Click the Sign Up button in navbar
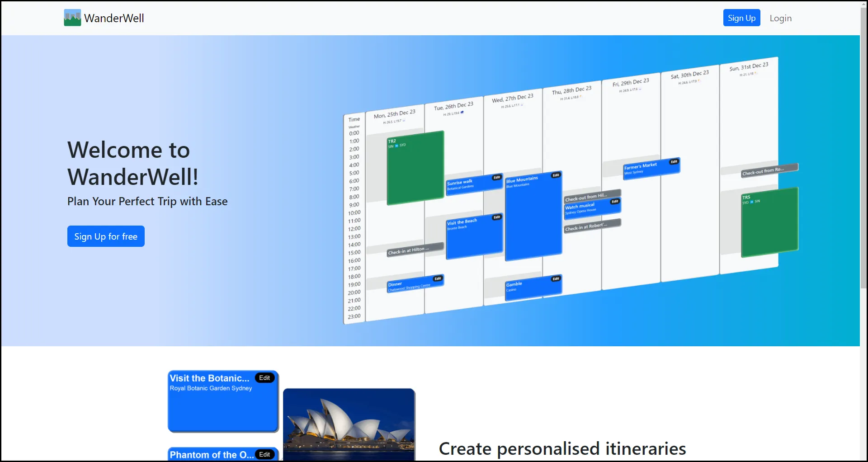This screenshot has height=462, width=868. tap(741, 18)
